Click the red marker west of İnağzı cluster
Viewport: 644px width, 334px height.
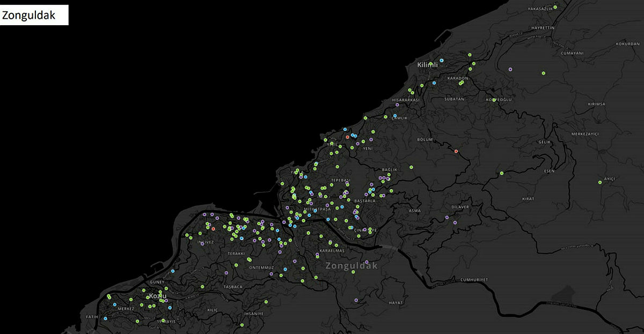tap(214, 229)
